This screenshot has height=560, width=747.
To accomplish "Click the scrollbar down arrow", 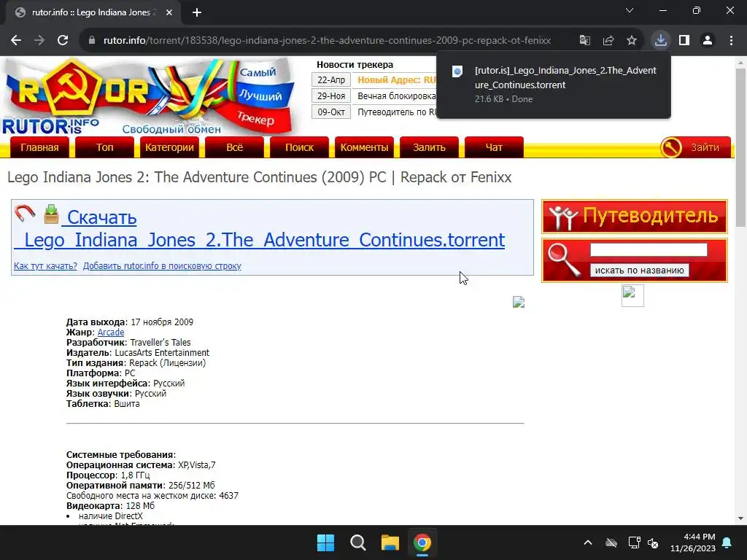I will (x=740, y=518).
